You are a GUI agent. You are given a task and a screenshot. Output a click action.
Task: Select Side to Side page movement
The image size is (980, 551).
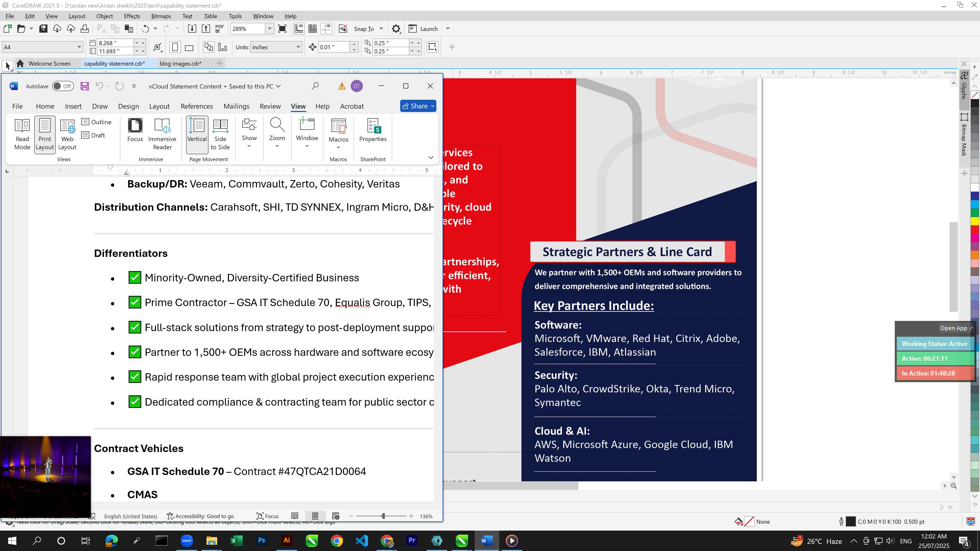pos(220,134)
